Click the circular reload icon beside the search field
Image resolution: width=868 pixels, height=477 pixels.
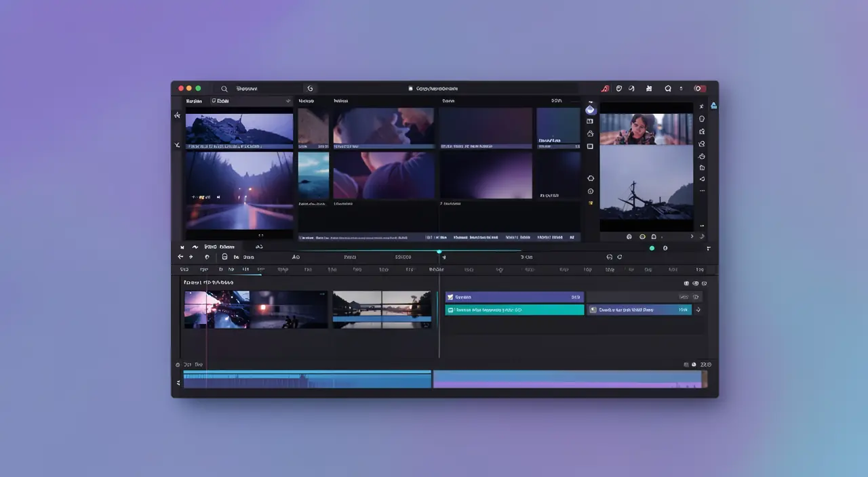point(310,89)
